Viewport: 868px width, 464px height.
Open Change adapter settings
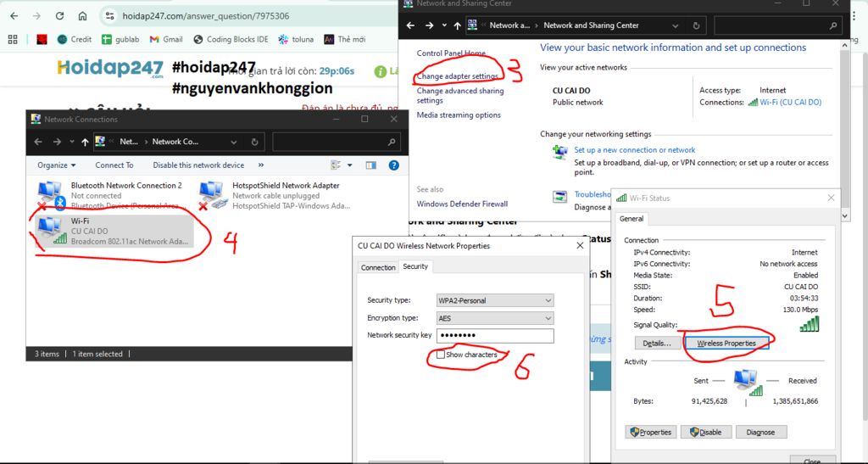[x=457, y=76]
